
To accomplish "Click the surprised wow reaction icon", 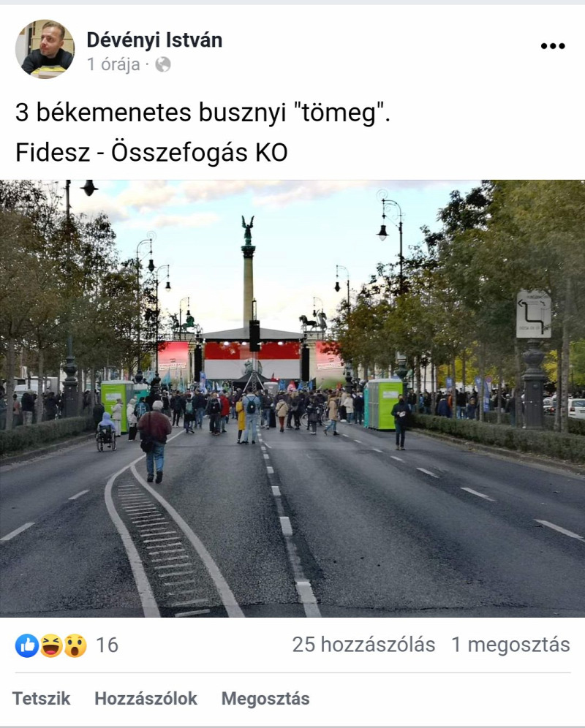I will tap(75, 645).
